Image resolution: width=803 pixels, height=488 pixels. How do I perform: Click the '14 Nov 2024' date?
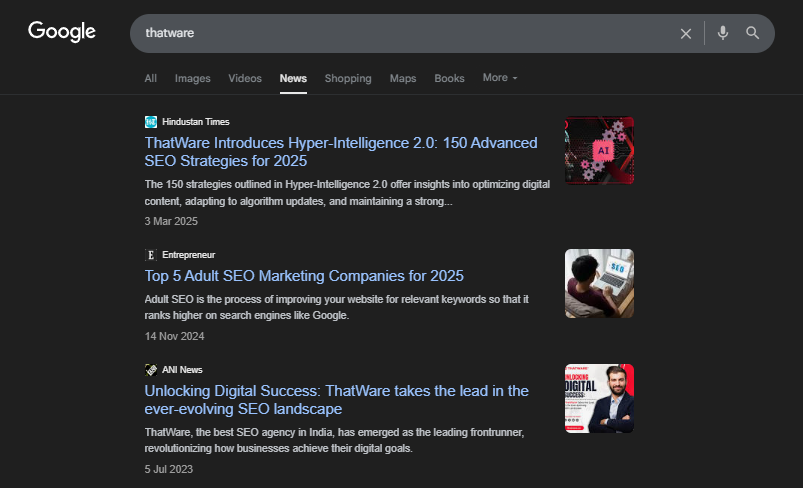click(x=174, y=336)
